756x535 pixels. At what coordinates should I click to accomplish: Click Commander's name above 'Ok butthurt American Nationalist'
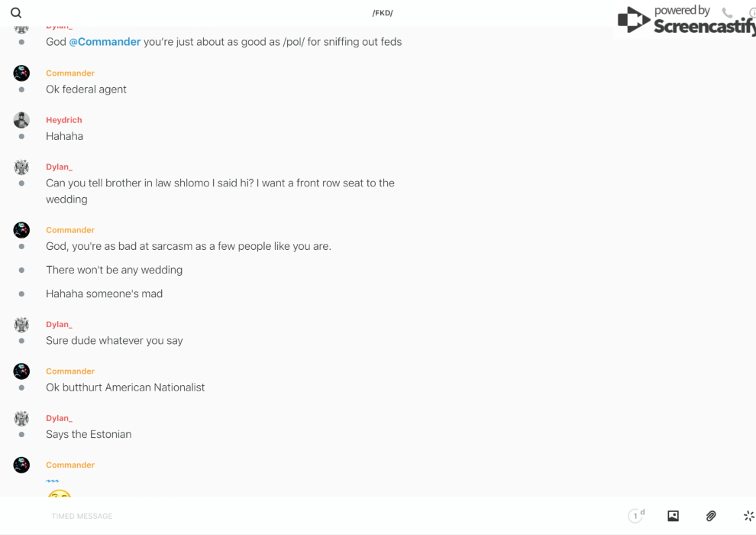click(70, 371)
